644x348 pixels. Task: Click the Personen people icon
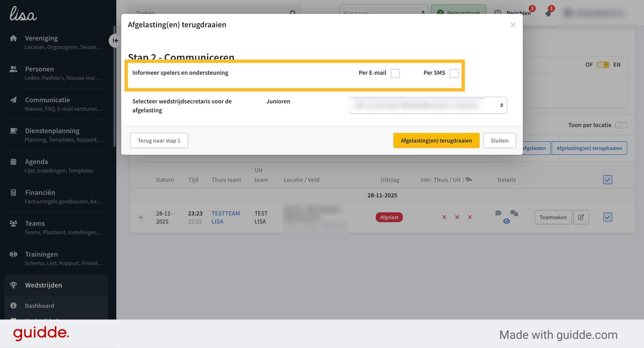(13, 69)
